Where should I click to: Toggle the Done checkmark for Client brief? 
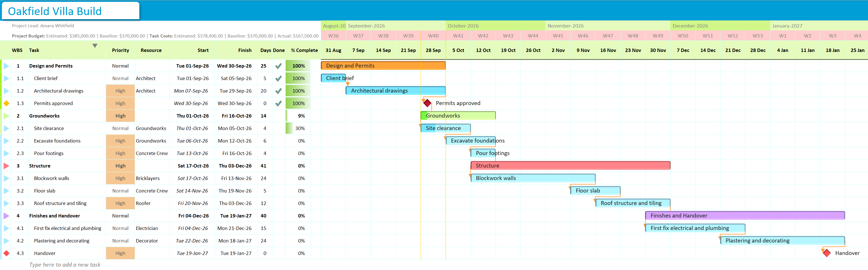[278, 79]
